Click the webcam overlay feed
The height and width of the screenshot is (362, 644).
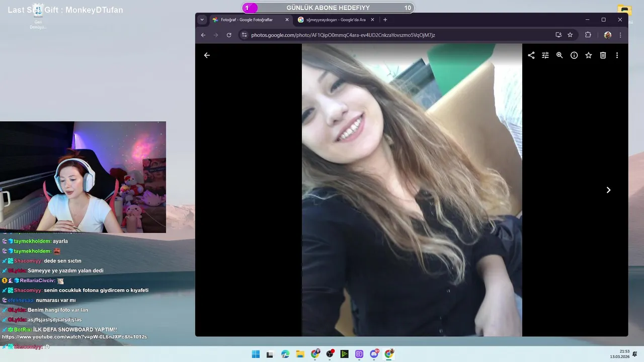click(83, 177)
